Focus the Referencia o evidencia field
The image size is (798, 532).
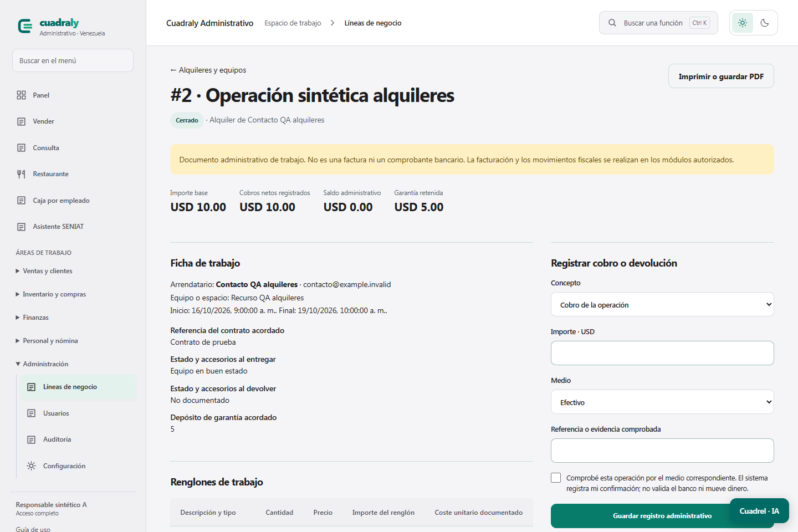tap(662, 451)
